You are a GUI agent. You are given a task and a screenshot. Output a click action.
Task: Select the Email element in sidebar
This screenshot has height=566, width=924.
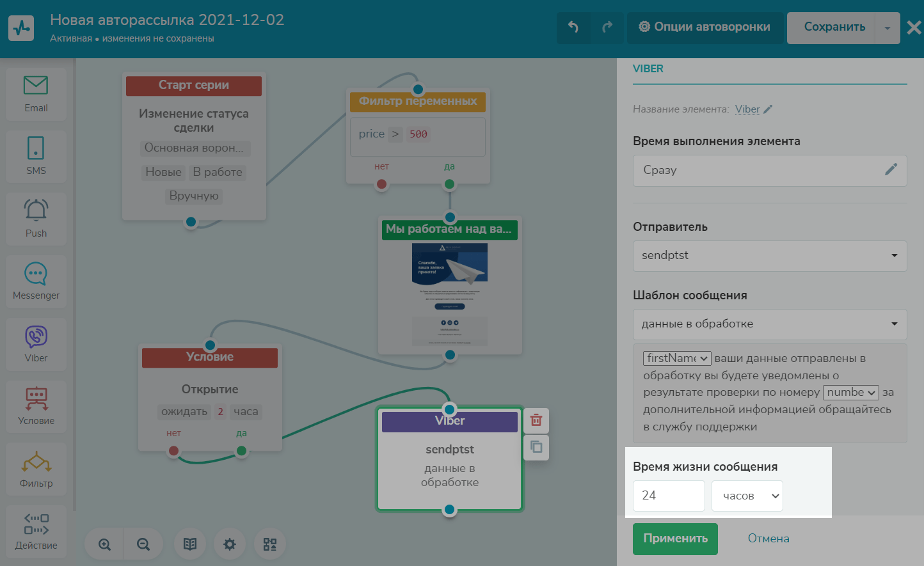coord(36,93)
